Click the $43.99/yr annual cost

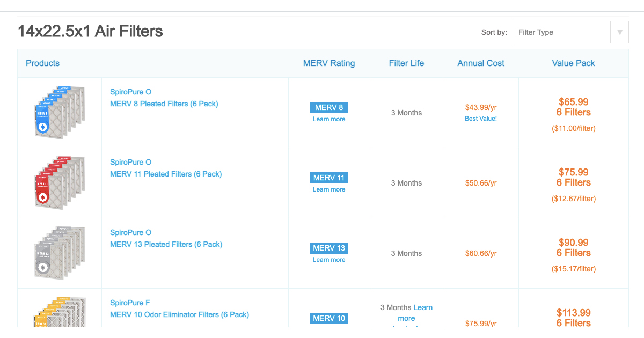(x=481, y=107)
